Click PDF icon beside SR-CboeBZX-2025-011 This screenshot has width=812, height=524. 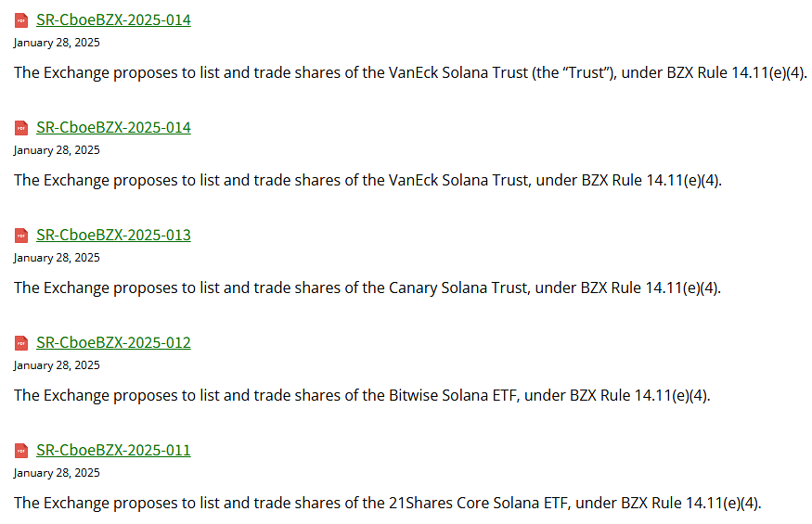click(21, 451)
